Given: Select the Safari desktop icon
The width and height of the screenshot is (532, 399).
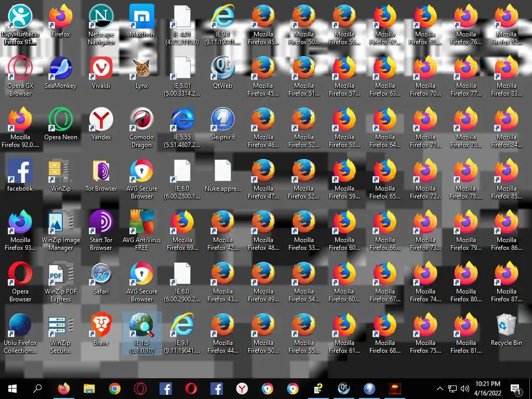Looking at the screenshot, I should click(x=101, y=278).
